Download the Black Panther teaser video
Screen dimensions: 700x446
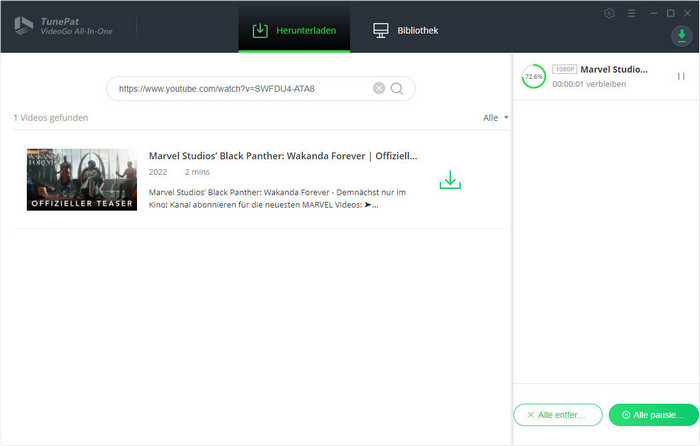click(450, 179)
